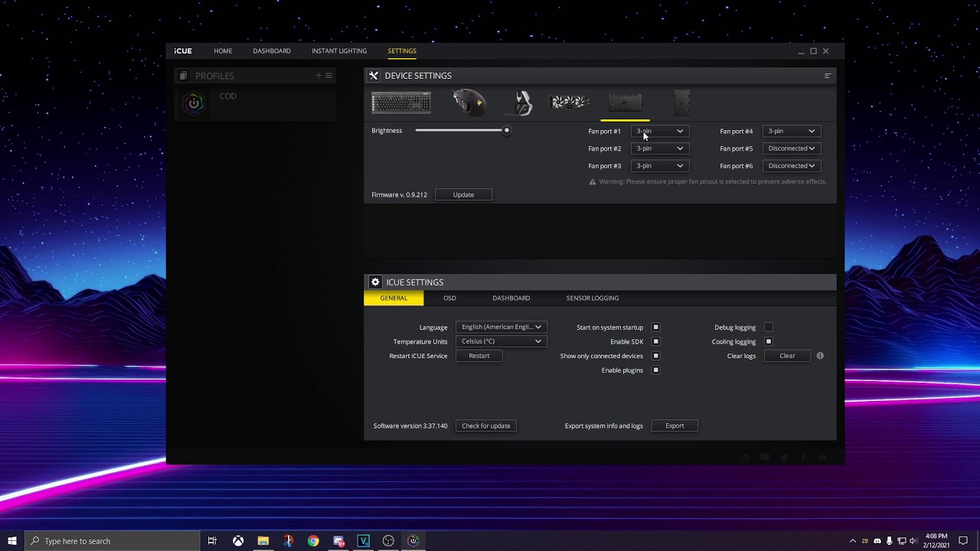Click inside the Windows search box
The height and width of the screenshot is (551, 980).
point(112,541)
